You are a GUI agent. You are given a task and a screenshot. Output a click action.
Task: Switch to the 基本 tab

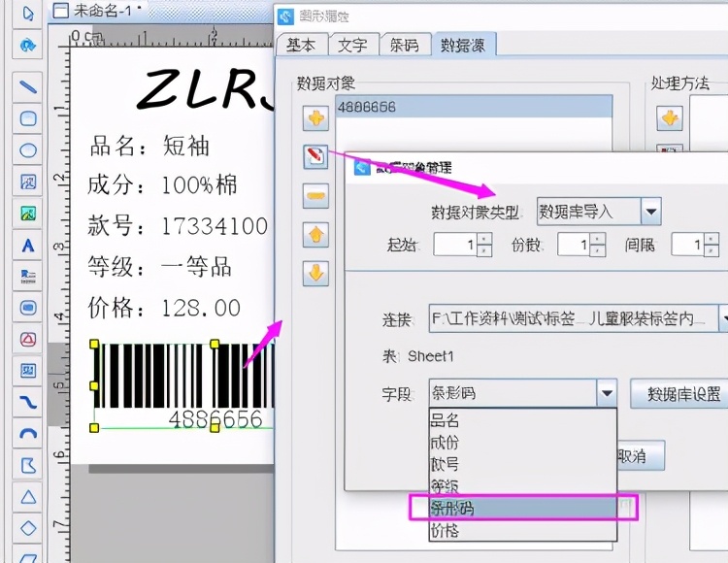point(301,45)
